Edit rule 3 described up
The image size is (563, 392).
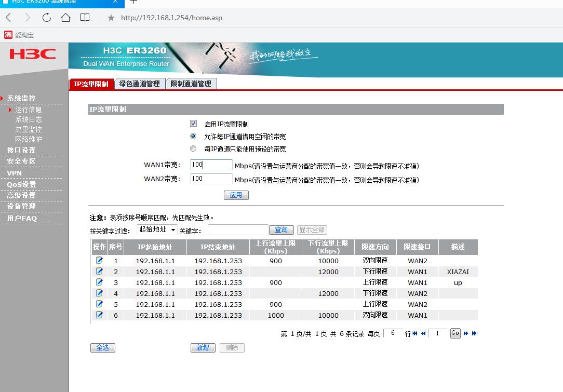pos(99,282)
